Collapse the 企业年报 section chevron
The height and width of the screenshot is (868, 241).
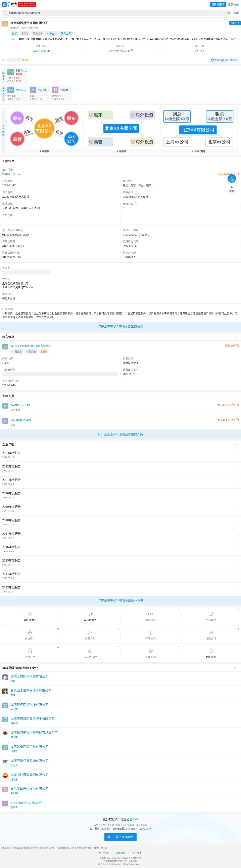click(238, 444)
